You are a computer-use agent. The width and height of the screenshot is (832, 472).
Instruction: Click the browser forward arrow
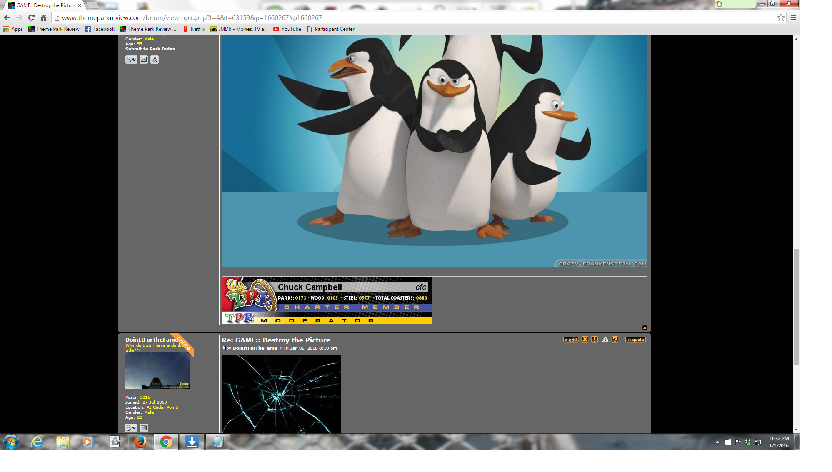tap(19, 18)
